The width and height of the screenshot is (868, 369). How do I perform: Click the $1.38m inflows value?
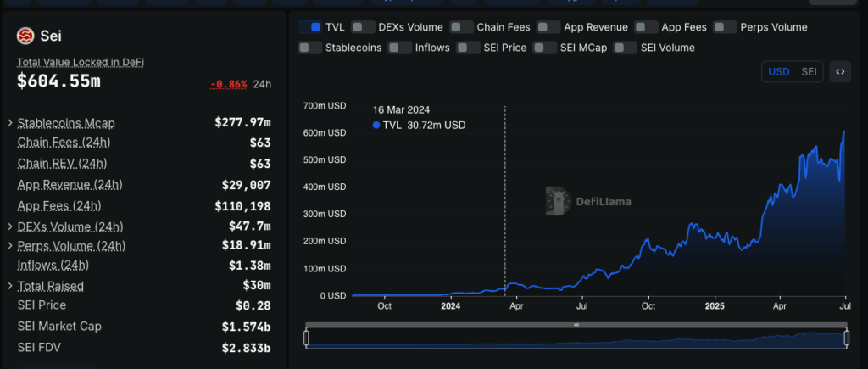(250, 266)
